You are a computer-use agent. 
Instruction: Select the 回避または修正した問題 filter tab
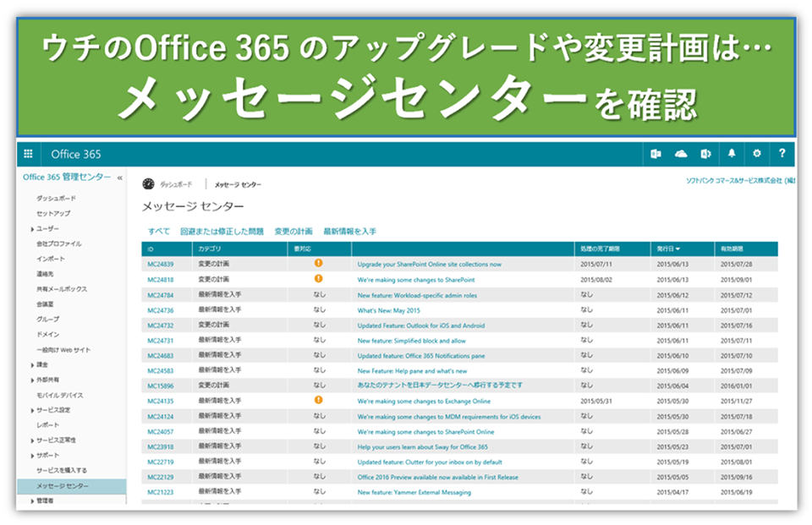click(x=222, y=232)
